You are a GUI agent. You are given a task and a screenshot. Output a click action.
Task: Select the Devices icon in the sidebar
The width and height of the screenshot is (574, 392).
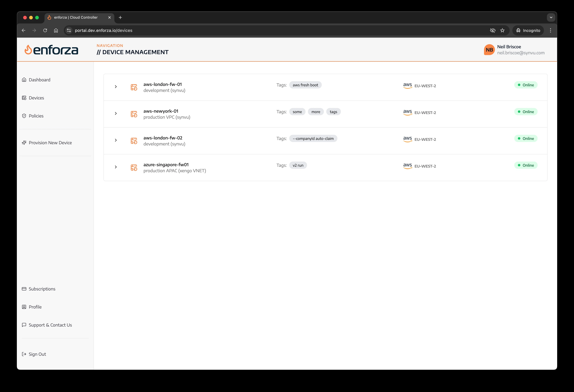24,98
